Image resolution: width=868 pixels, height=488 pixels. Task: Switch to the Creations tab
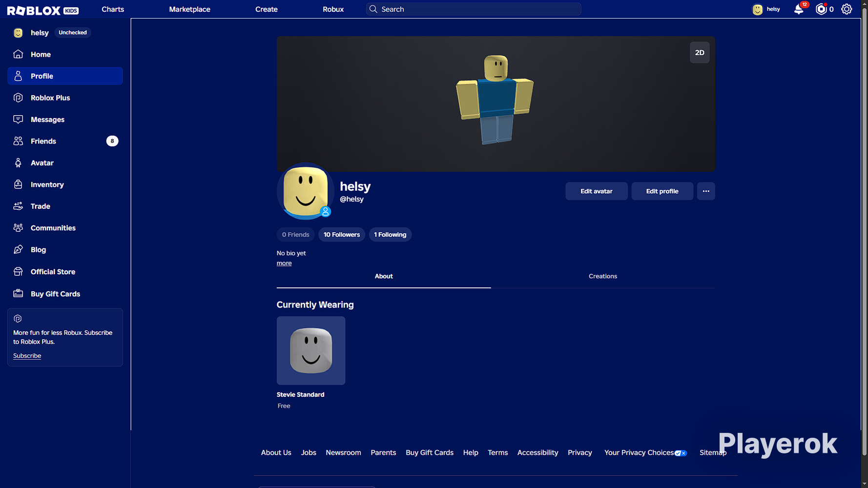coord(603,276)
